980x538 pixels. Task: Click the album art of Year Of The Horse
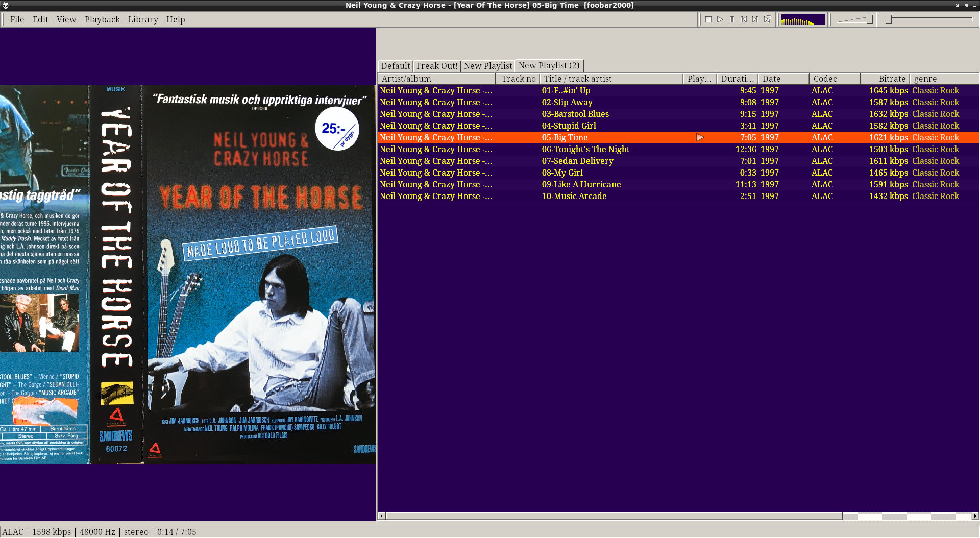tap(188, 275)
